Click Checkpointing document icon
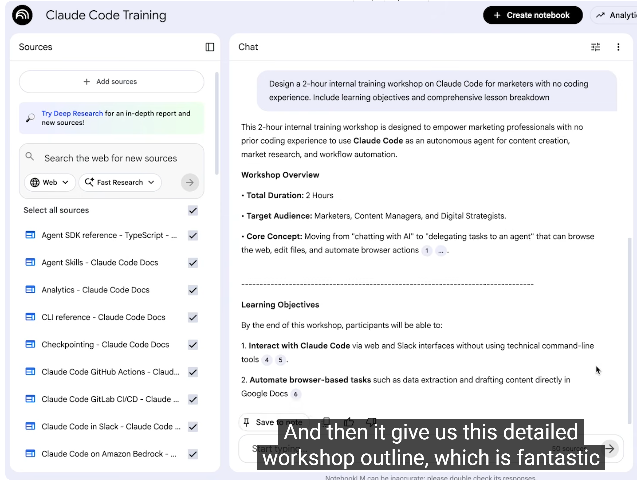The width and height of the screenshot is (637, 487). pos(30,344)
